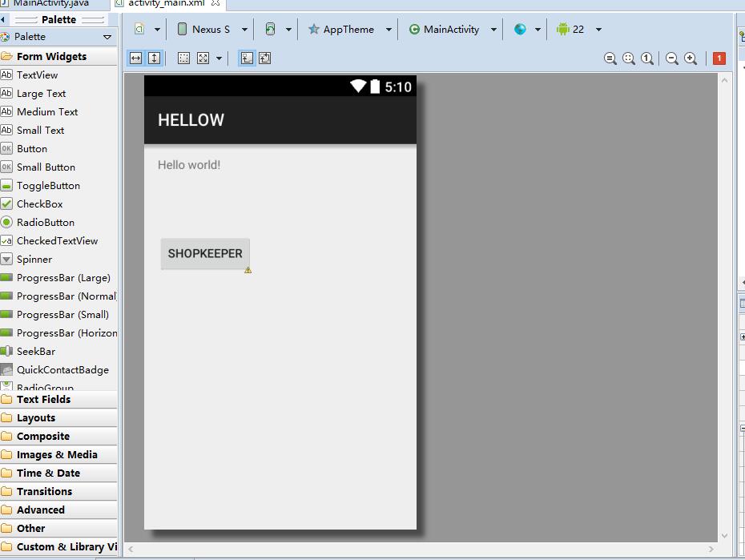The width and height of the screenshot is (745, 560).
Task: Click the zoom out magnifier icon
Action: pyautogui.click(x=672, y=58)
